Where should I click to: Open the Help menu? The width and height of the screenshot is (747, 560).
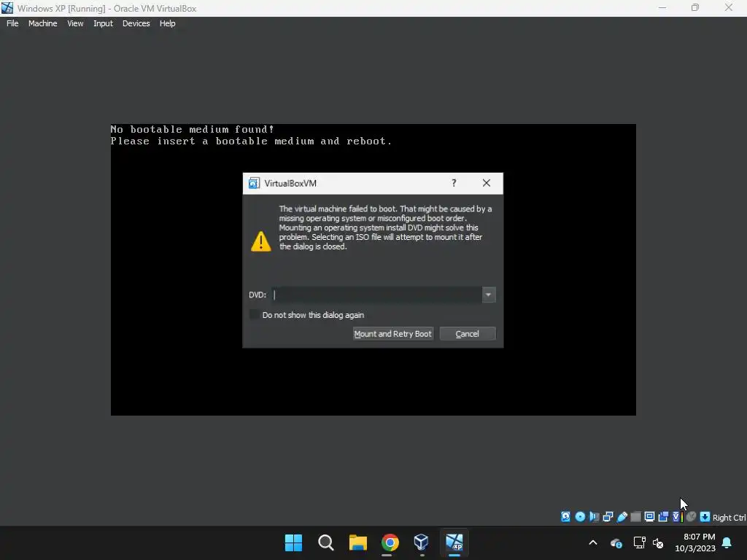(167, 23)
